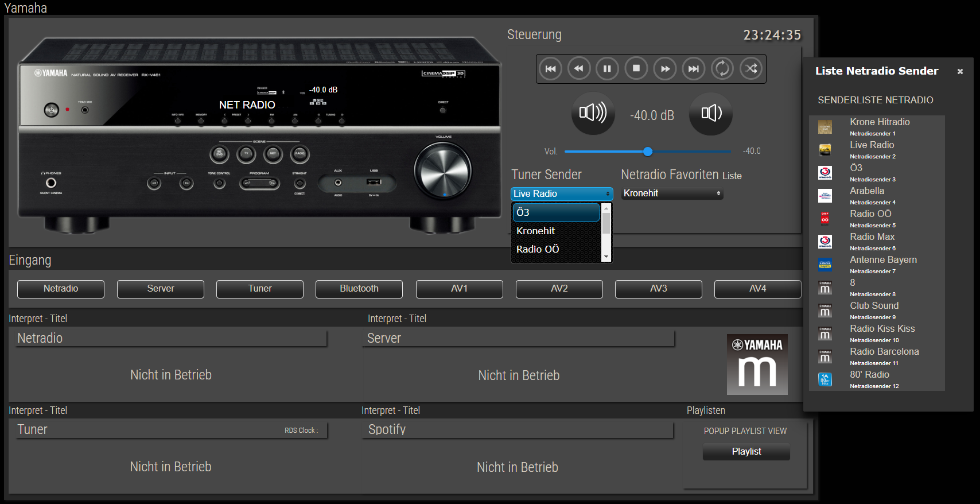Image resolution: width=980 pixels, height=504 pixels.
Task: Click the Ö3 station logo icon
Action: click(825, 173)
